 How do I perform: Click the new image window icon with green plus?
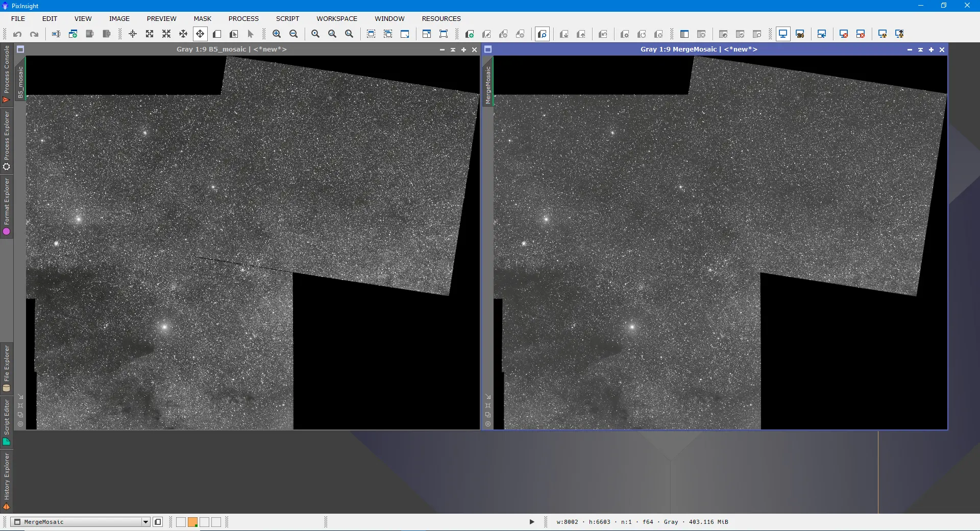pyautogui.click(x=73, y=34)
